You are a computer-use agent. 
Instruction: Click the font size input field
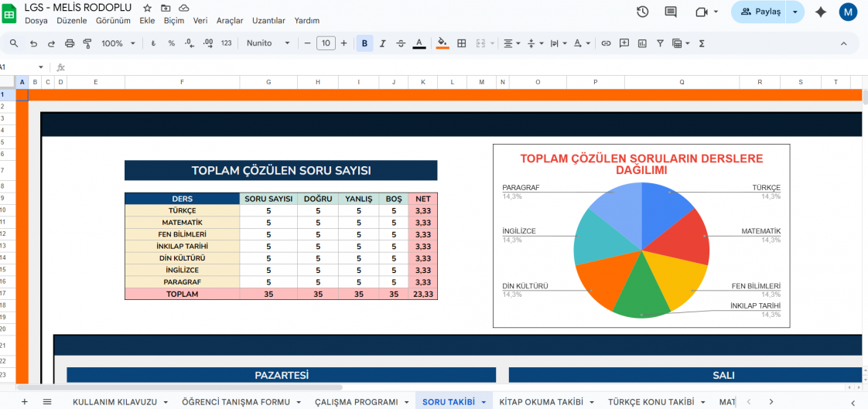coord(326,43)
